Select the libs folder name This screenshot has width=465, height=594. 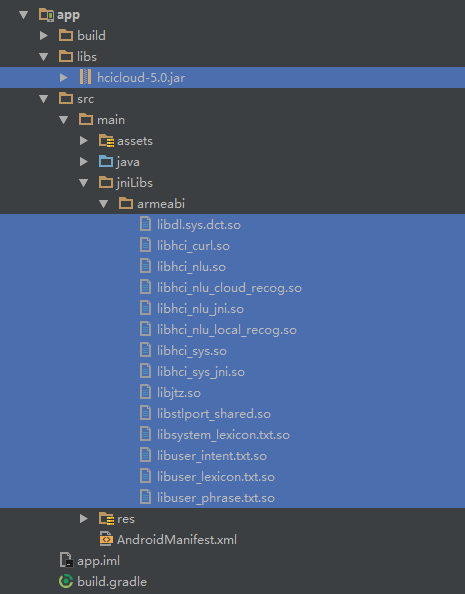pos(87,56)
